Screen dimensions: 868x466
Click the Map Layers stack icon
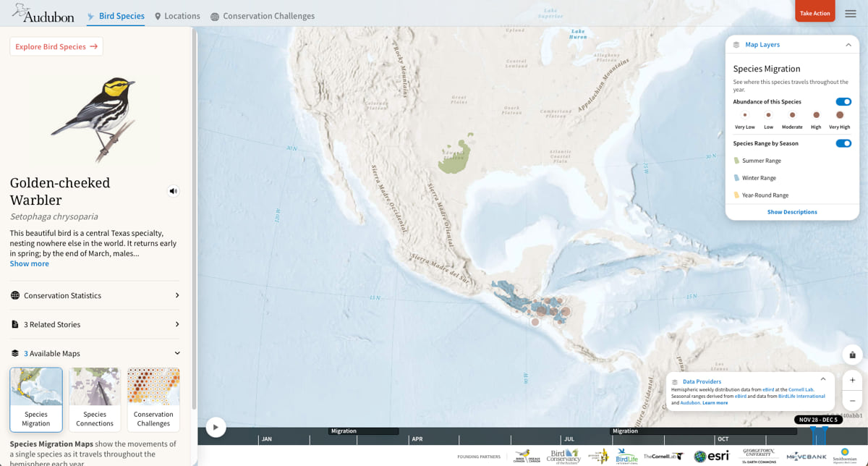[x=736, y=45]
